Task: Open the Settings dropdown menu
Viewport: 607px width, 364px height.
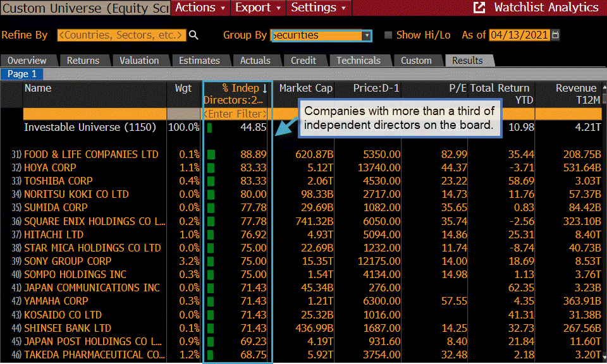Action: click(318, 8)
